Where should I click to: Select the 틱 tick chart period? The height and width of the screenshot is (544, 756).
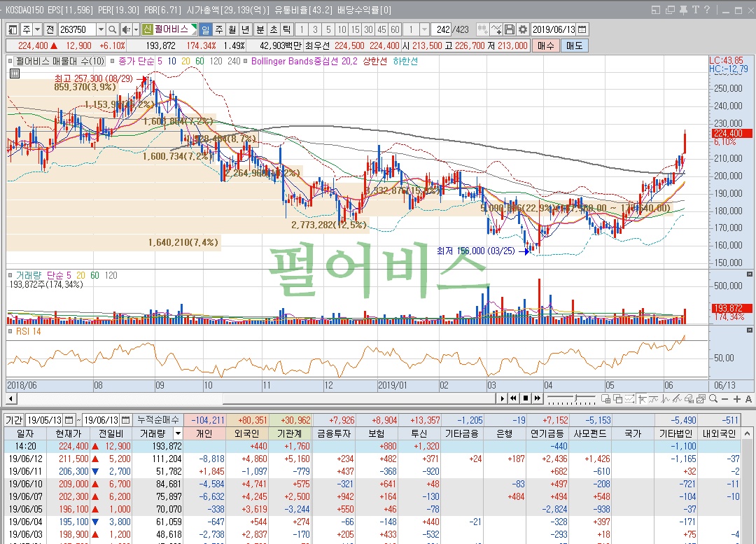pos(286,29)
